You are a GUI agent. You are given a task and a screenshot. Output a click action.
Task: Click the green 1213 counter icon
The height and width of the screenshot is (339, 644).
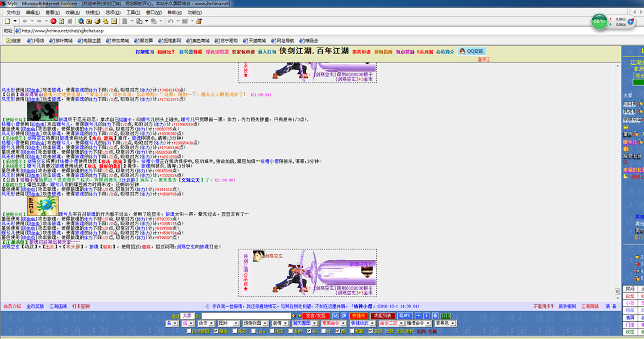coord(446,316)
